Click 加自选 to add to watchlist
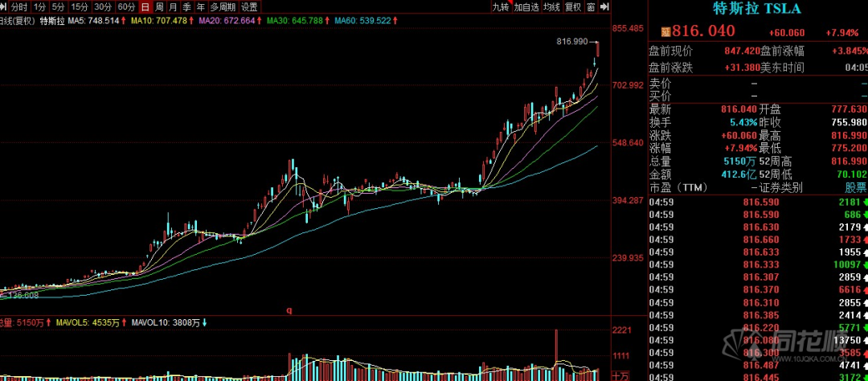 click(526, 7)
